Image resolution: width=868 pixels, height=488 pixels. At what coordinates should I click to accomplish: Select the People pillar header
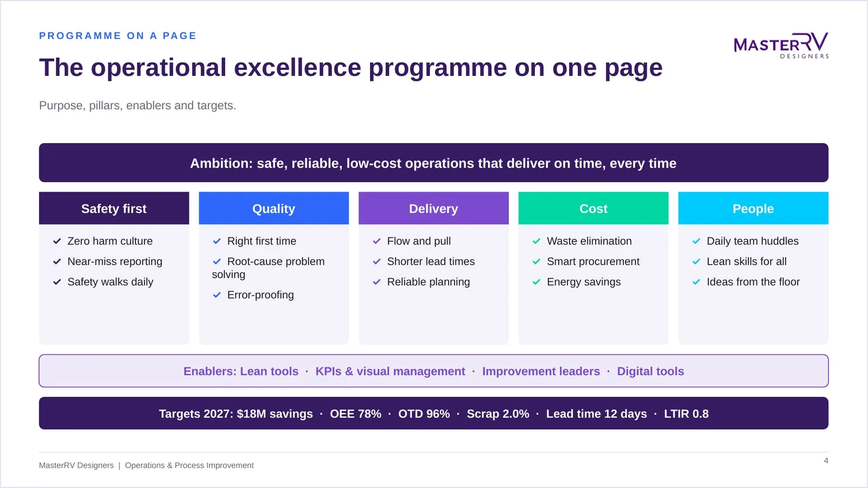(x=753, y=208)
